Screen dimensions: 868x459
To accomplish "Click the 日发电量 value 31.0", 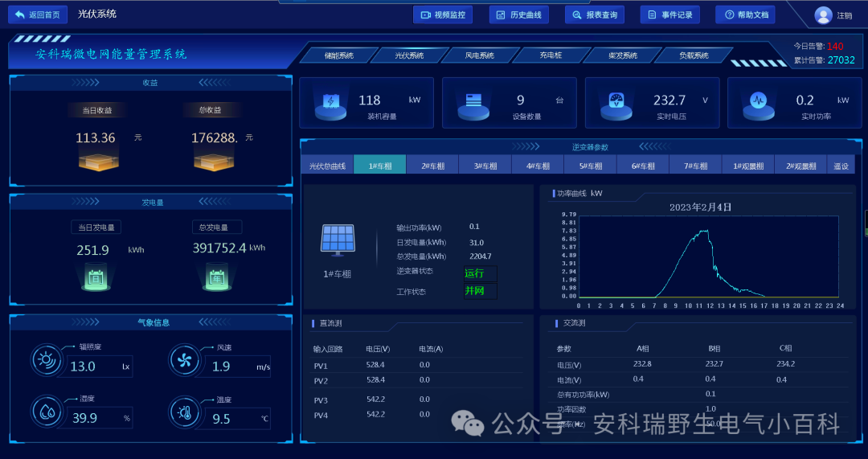I will (476, 243).
